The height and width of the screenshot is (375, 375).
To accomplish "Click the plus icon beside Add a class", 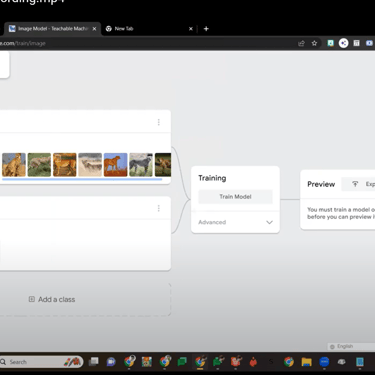I will [x=32, y=299].
